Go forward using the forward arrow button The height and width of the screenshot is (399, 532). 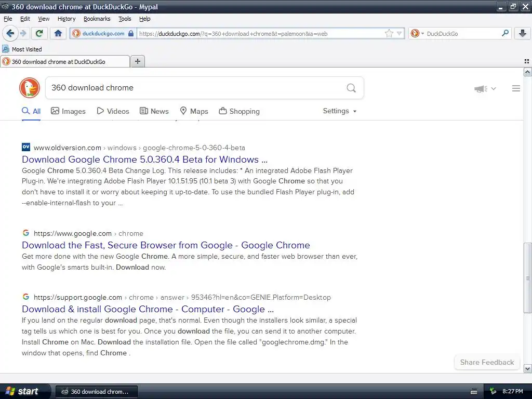(x=23, y=33)
